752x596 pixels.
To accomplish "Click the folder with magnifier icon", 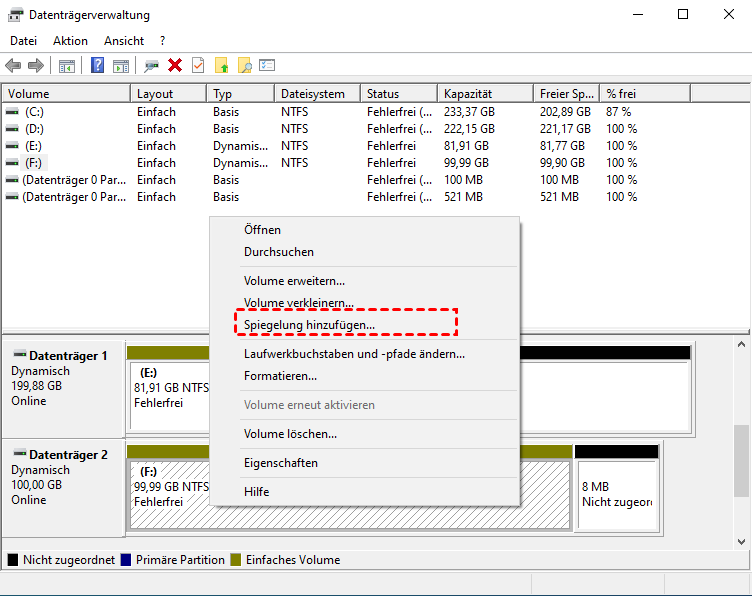I will pos(245,65).
